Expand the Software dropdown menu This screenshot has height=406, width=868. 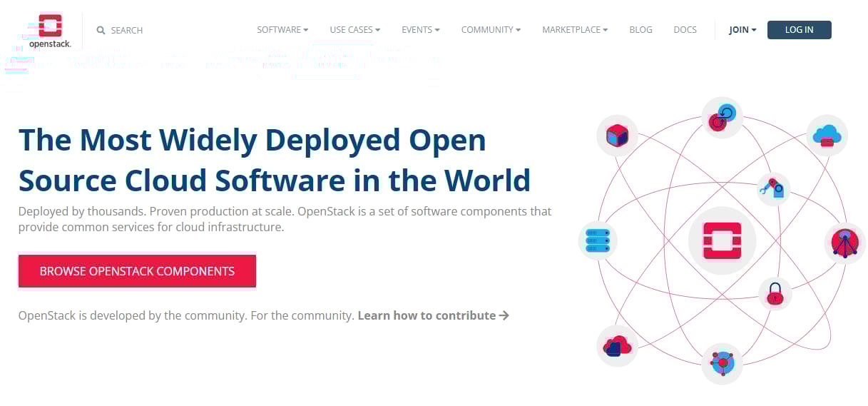point(282,30)
